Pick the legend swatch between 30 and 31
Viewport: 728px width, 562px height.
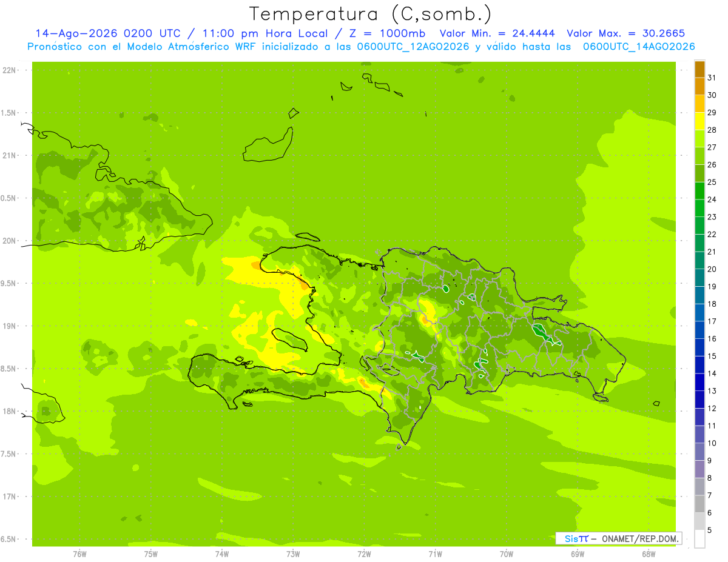coord(699,87)
